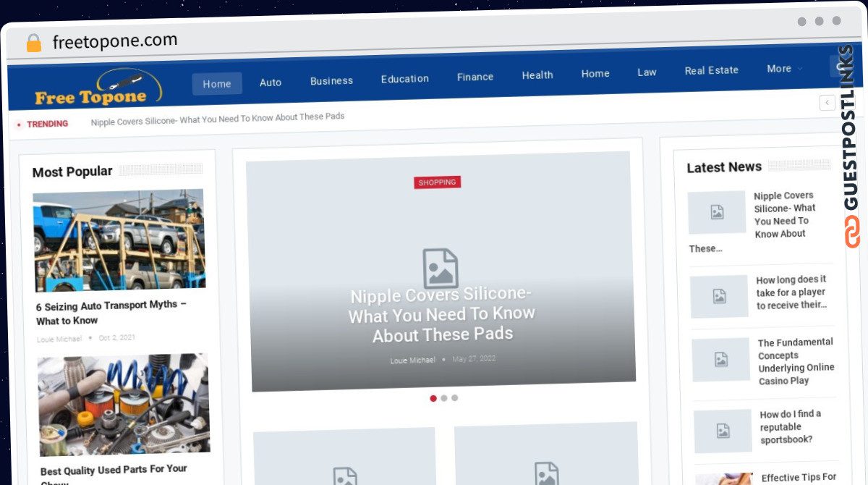Viewport: 868px width, 485px height.
Task: Click the TRENDING label
Action: 47,124
